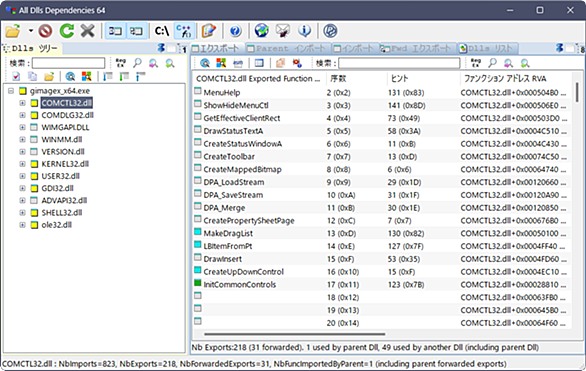Click the red gear info icon in export toolbar

coord(297,63)
